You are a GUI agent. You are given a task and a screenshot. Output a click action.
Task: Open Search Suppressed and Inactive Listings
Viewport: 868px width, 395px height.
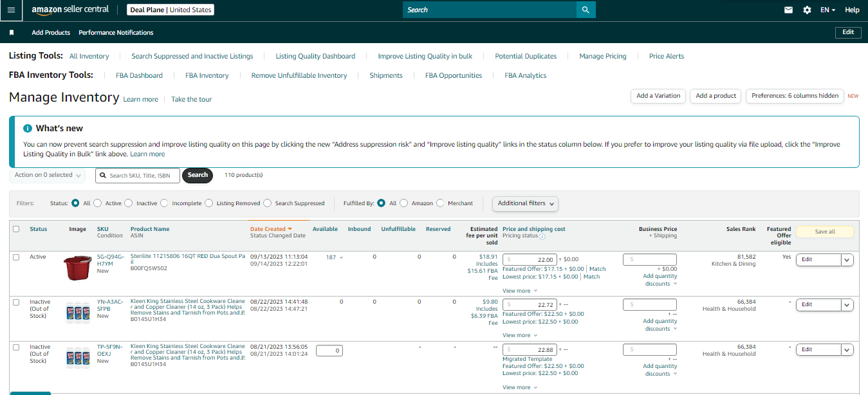point(192,57)
